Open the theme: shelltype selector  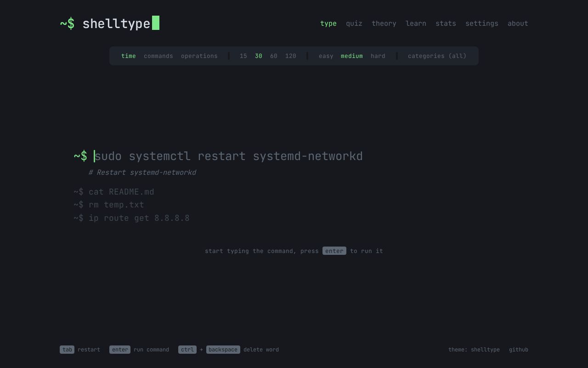pos(474,350)
